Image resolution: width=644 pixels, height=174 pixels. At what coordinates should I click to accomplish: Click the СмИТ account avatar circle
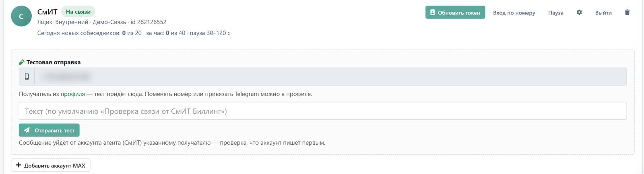pos(21,16)
